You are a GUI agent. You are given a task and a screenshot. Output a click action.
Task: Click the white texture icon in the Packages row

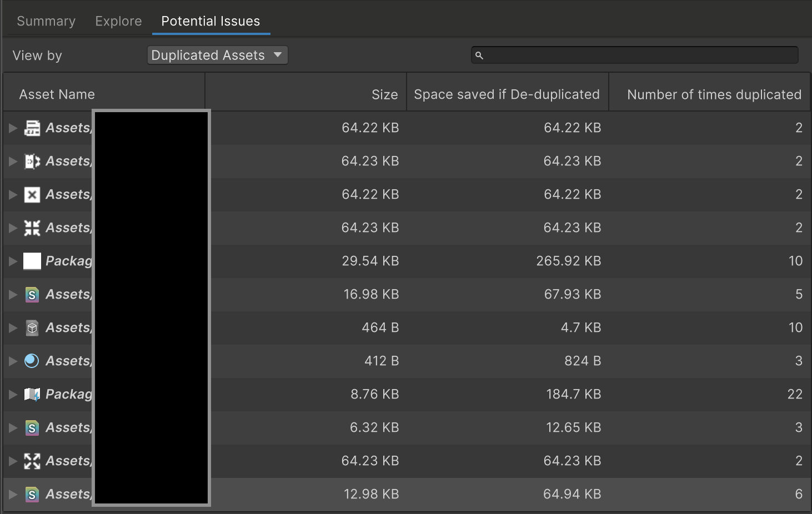[32, 261]
